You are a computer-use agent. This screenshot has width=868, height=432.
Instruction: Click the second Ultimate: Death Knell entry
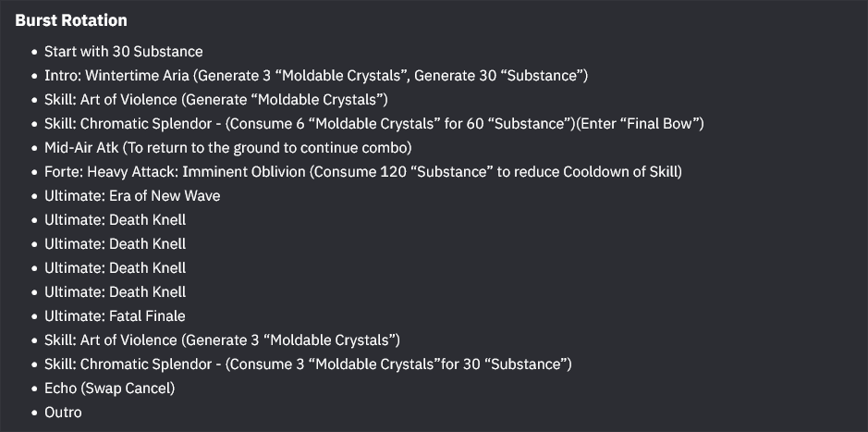[116, 243]
